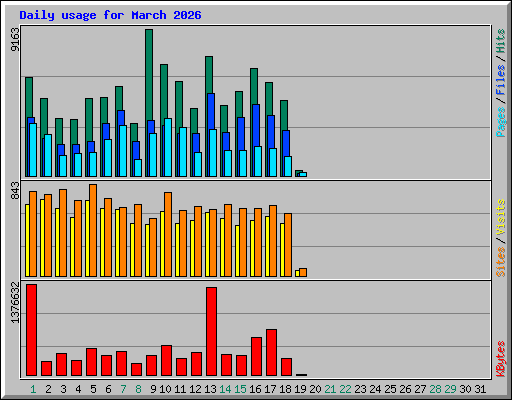
Task: Click day 4 on the x-axis
Action: click(x=78, y=389)
